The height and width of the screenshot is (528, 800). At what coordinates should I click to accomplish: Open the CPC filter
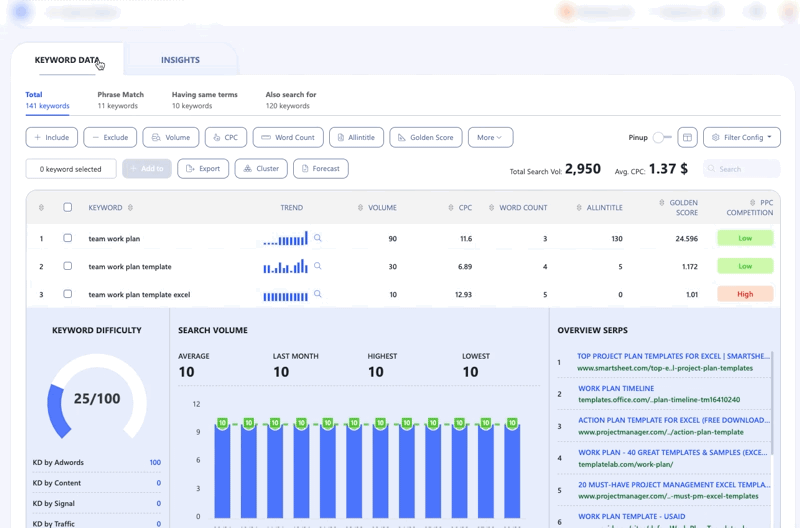[x=226, y=137]
